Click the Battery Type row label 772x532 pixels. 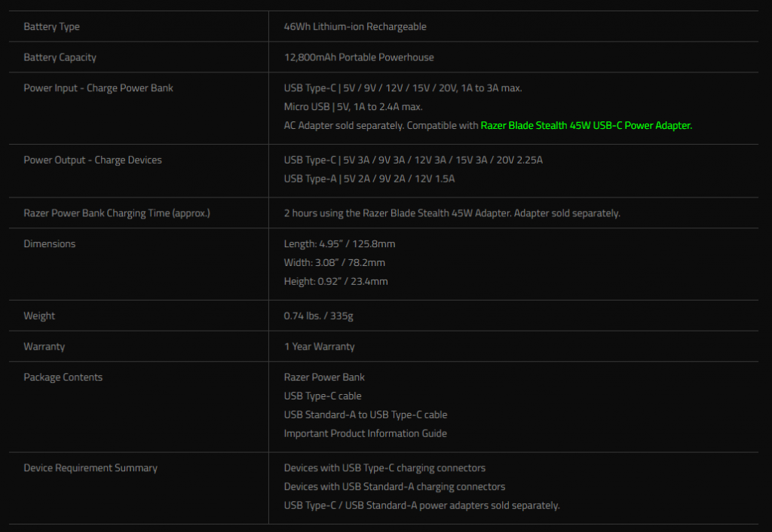point(52,26)
